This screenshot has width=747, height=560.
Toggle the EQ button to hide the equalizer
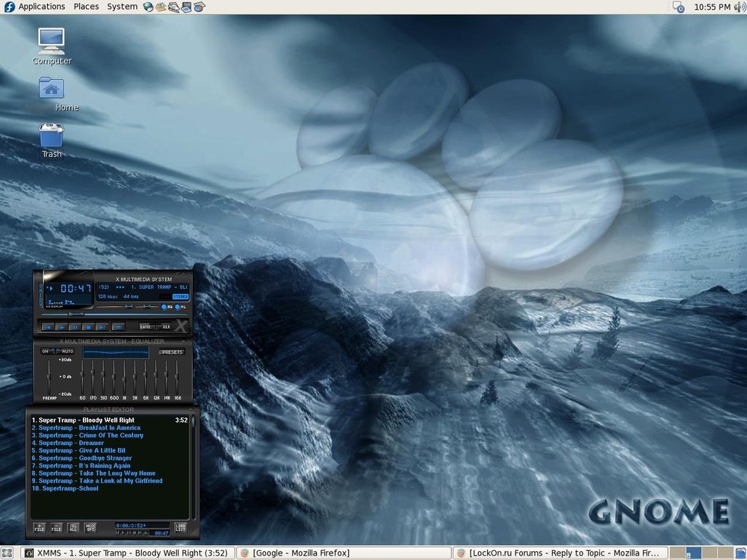pos(164,307)
